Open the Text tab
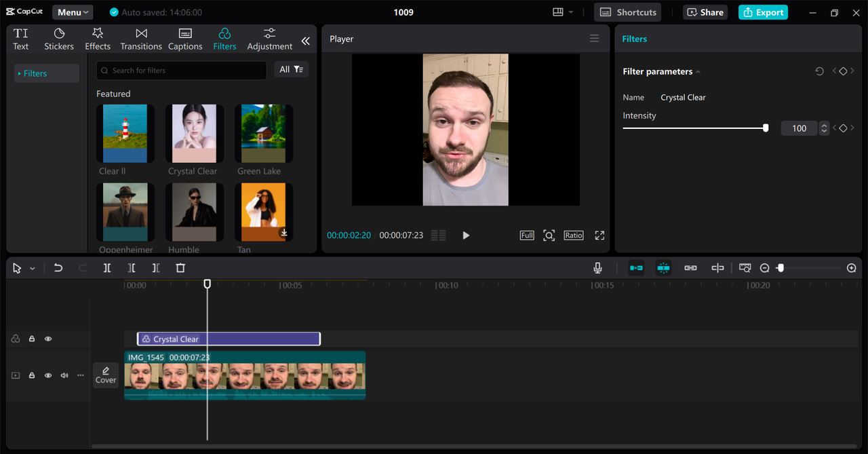 click(x=21, y=39)
